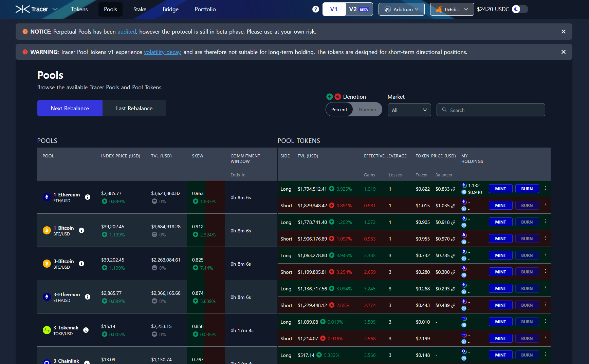Click the 3-Tokemak skew bar 0.856

point(206,330)
